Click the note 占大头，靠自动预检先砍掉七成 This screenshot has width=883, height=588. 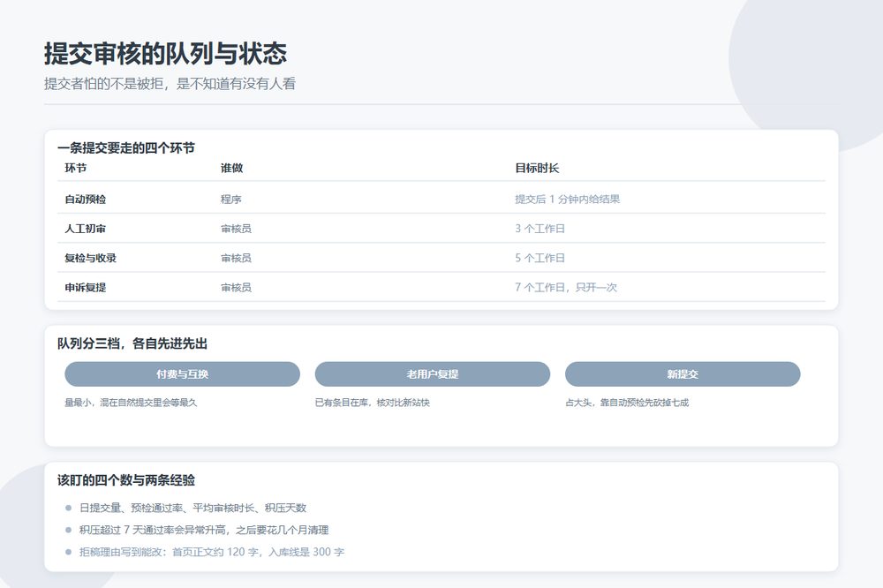click(627, 403)
